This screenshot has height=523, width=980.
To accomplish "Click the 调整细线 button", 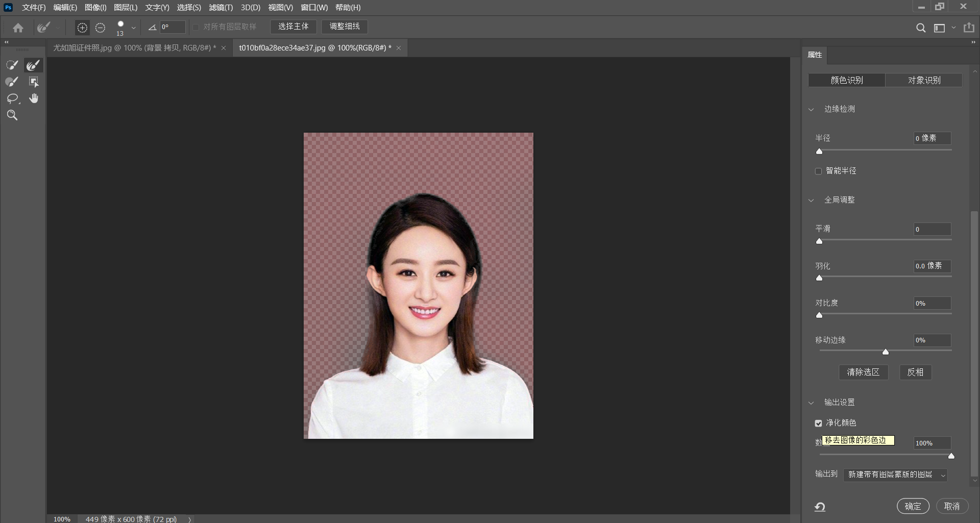I will click(x=345, y=27).
